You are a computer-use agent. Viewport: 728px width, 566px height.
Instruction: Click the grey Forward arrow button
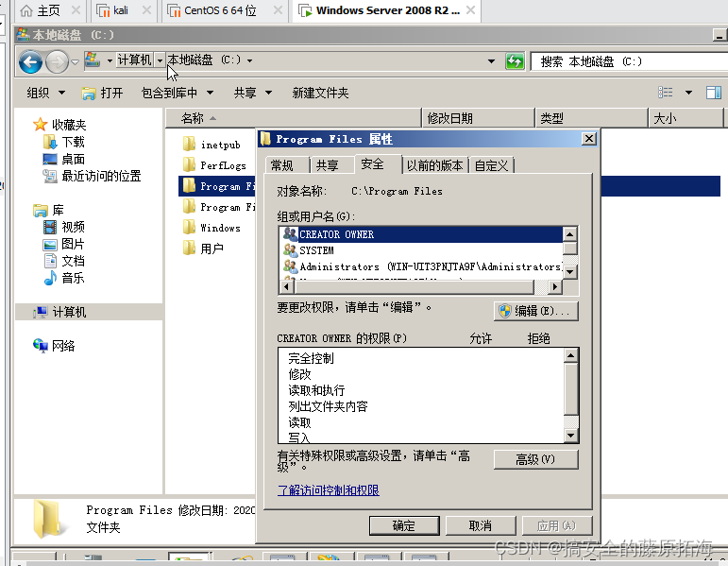pos(57,61)
